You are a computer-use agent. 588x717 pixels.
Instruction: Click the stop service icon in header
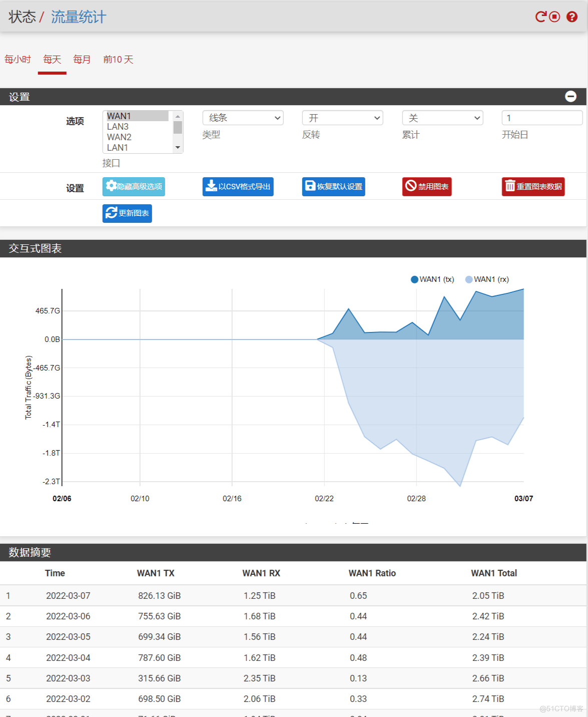tap(554, 17)
